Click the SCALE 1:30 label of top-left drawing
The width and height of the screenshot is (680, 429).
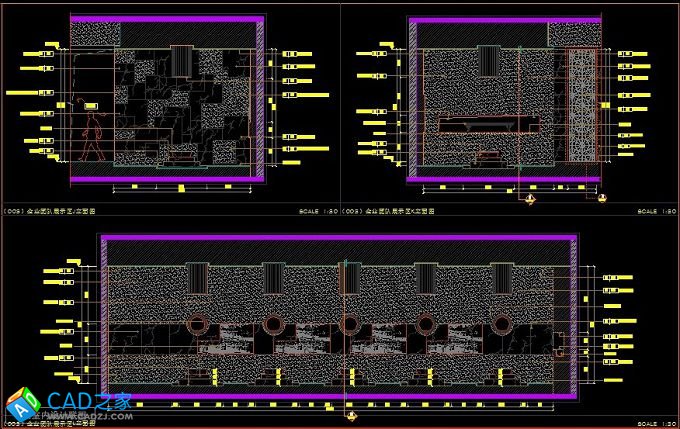tap(318, 212)
